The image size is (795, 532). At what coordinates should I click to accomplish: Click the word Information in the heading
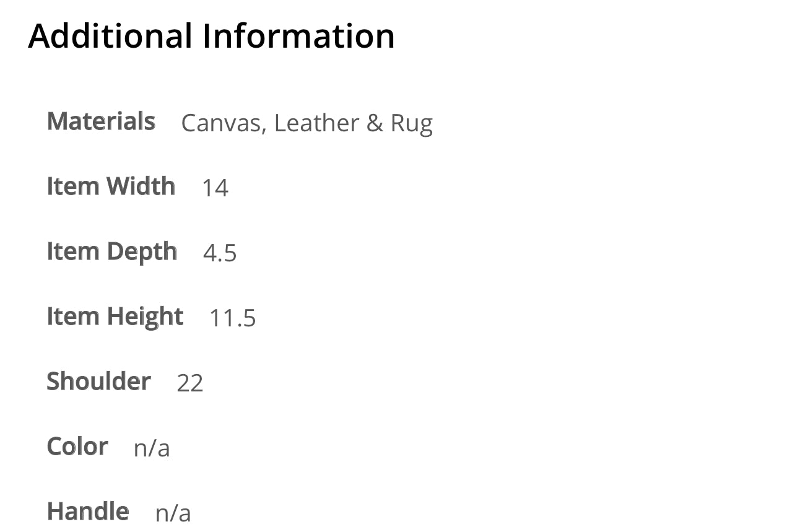pyautogui.click(x=298, y=36)
